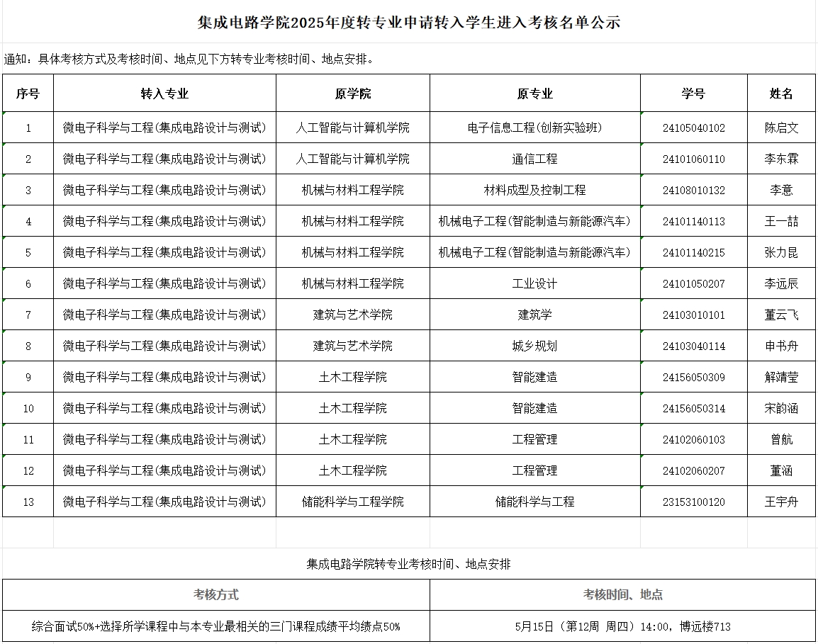Select the 姓名 column header

click(781, 94)
